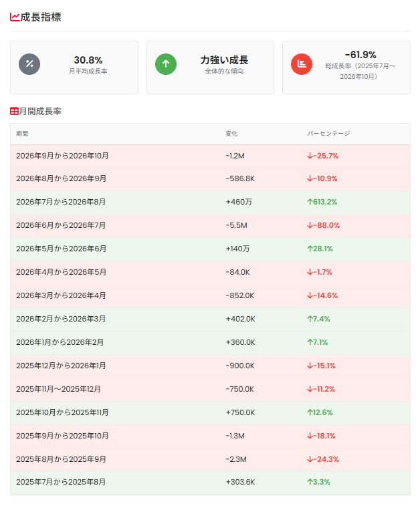Click the -900.0K change value
This screenshot has width=420, height=514.
click(240, 366)
